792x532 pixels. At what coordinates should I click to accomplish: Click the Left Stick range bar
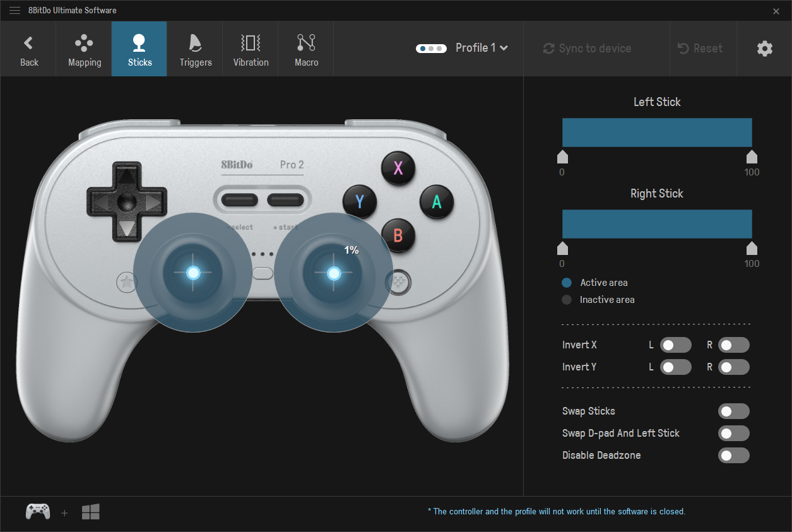coord(657,133)
